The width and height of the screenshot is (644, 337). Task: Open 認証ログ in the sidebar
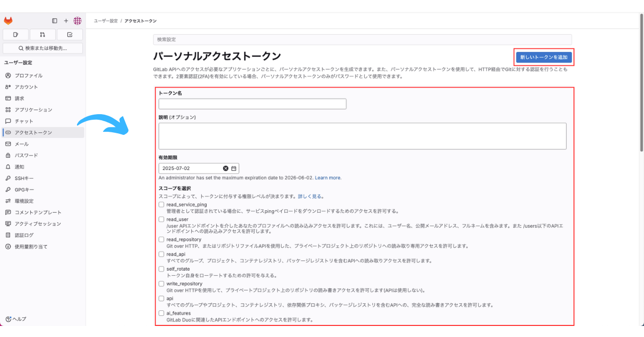coord(43,235)
